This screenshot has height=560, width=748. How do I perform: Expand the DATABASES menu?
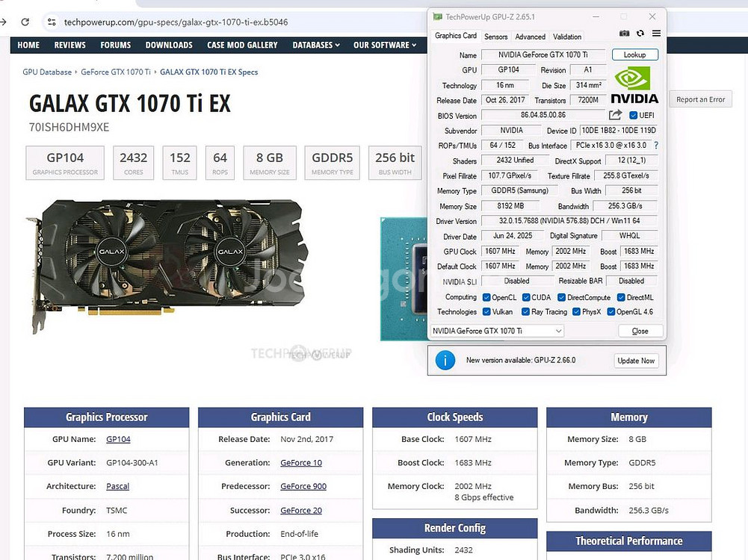316,45
